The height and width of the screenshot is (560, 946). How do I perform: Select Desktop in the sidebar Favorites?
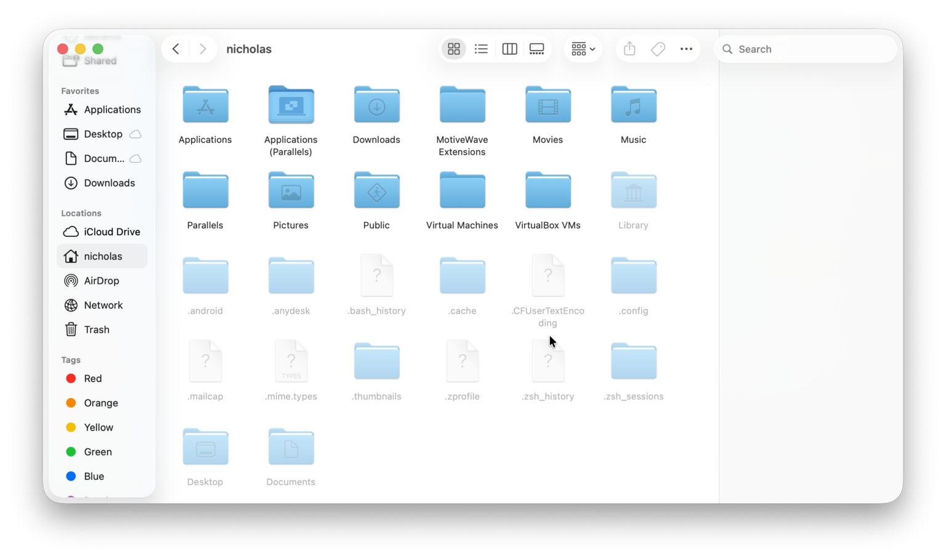[102, 134]
